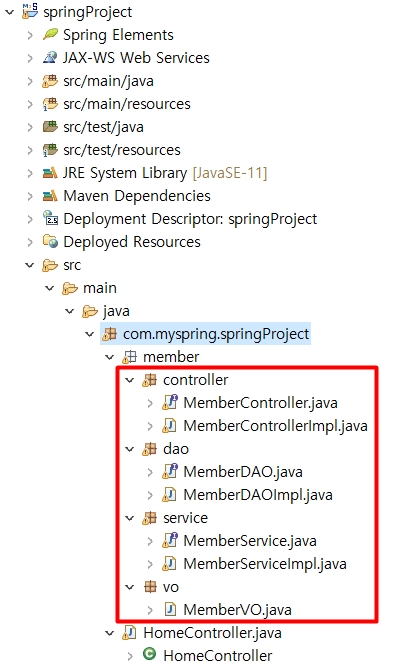Screen dimensions: 394x672
Task: Select the MemberServiceImpl.java file
Action: (x=265, y=564)
